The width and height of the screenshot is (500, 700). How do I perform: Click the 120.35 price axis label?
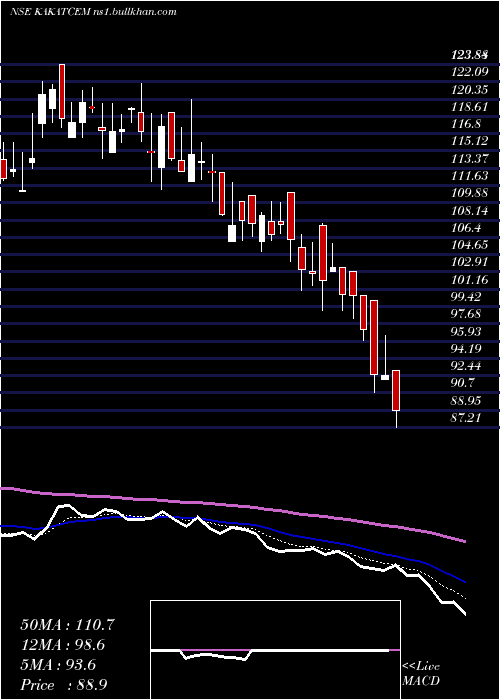(x=470, y=90)
